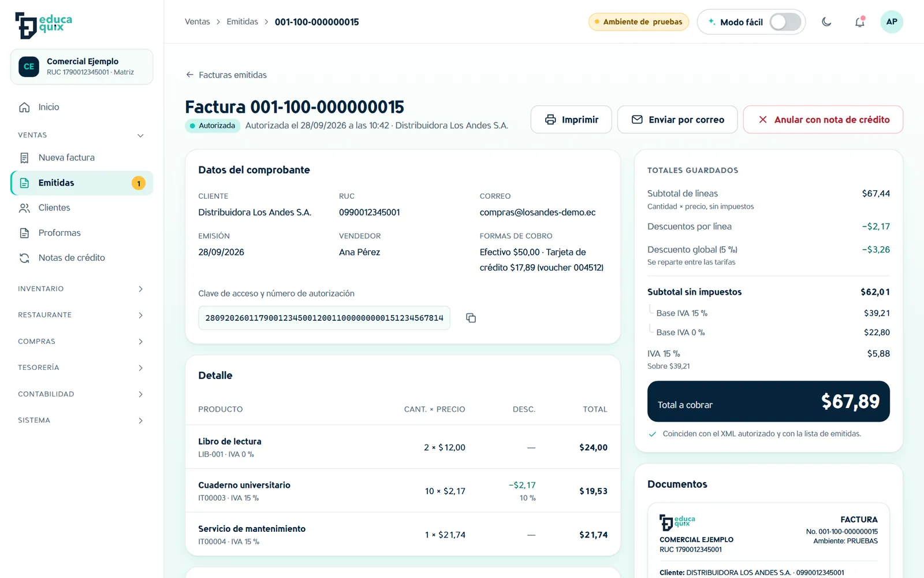The width and height of the screenshot is (924, 578).
Task: Click the Imprimir button
Action: click(x=571, y=120)
